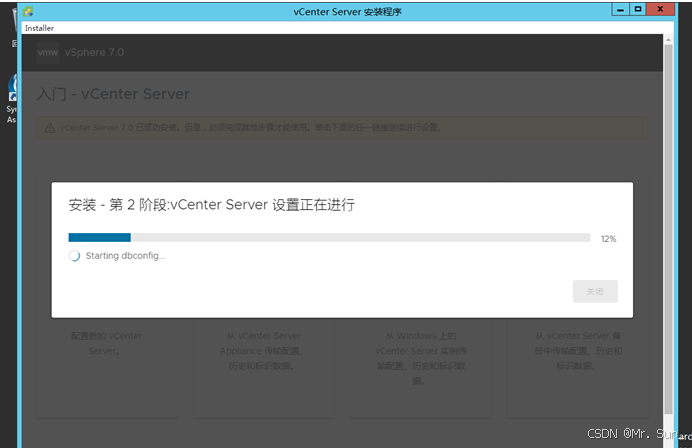The height and width of the screenshot is (448, 692).
Task: Click the 入门 - vCenter Server heading
Action: pyautogui.click(x=113, y=94)
